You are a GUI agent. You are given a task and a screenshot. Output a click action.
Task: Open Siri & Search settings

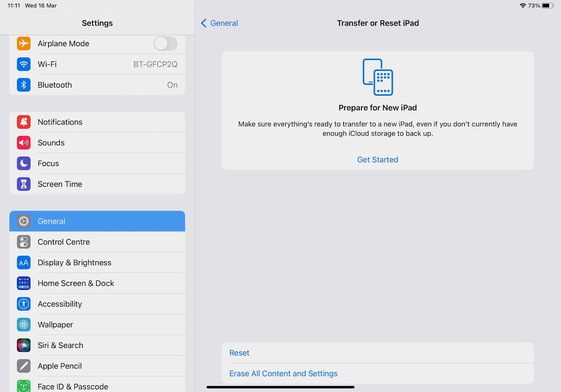click(x=97, y=346)
